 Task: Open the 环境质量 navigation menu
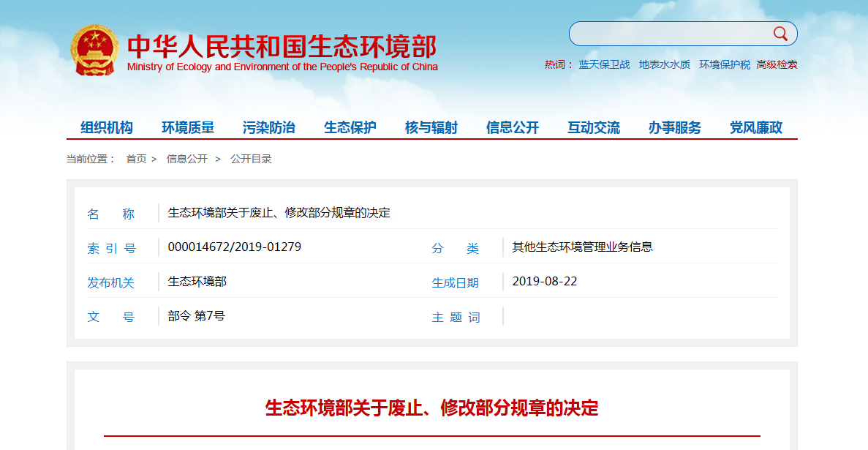pyautogui.click(x=188, y=127)
